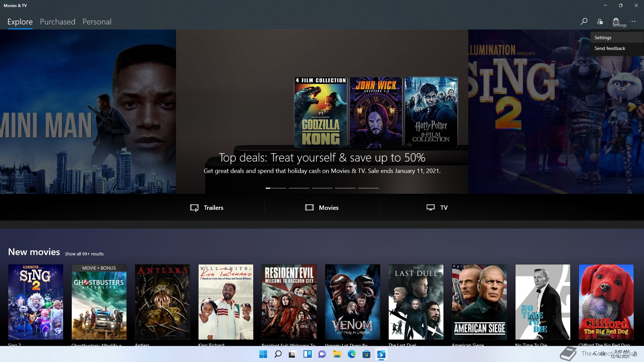Select the fifth carousel page indicator

pos(368,188)
